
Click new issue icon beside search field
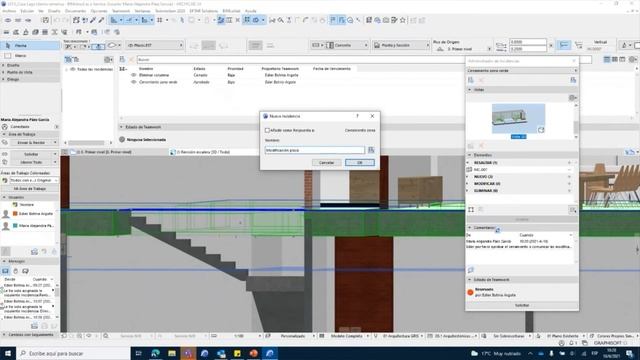[x=122, y=60]
